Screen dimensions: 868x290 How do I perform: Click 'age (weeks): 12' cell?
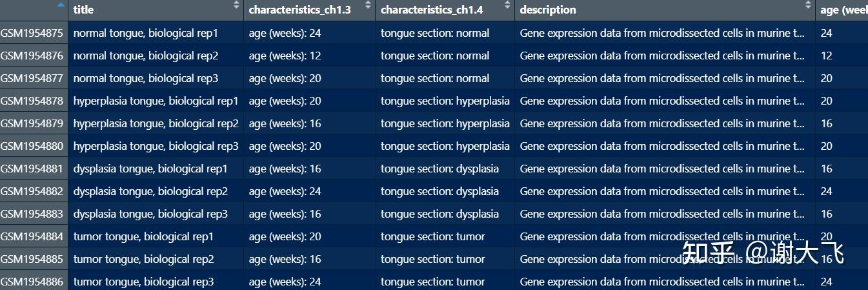[285, 56]
